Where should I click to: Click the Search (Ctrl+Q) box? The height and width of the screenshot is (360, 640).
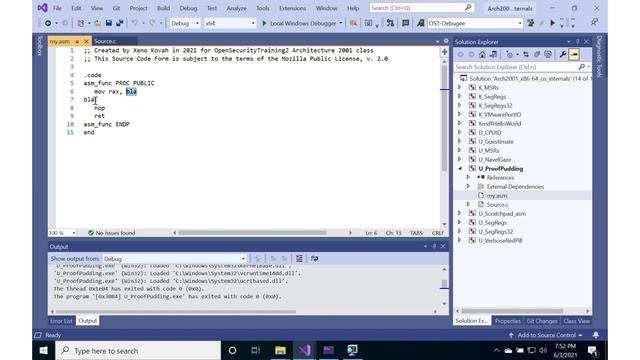click(422, 8)
